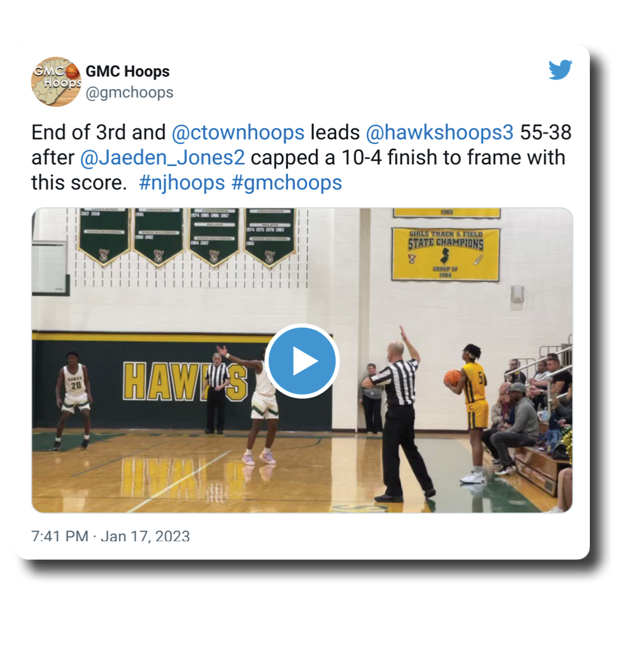Play the embedded basketball video
629x672 pixels.
[x=302, y=361]
